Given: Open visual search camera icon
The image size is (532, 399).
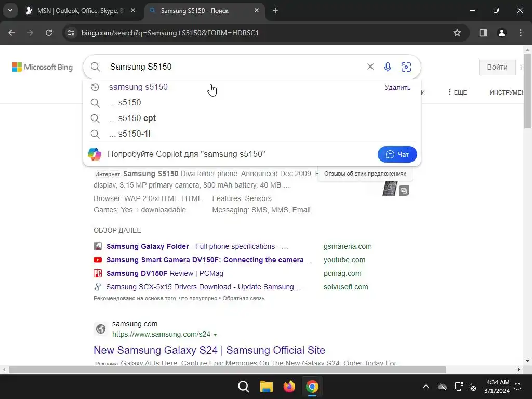Looking at the screenshot, I should 406,67.
